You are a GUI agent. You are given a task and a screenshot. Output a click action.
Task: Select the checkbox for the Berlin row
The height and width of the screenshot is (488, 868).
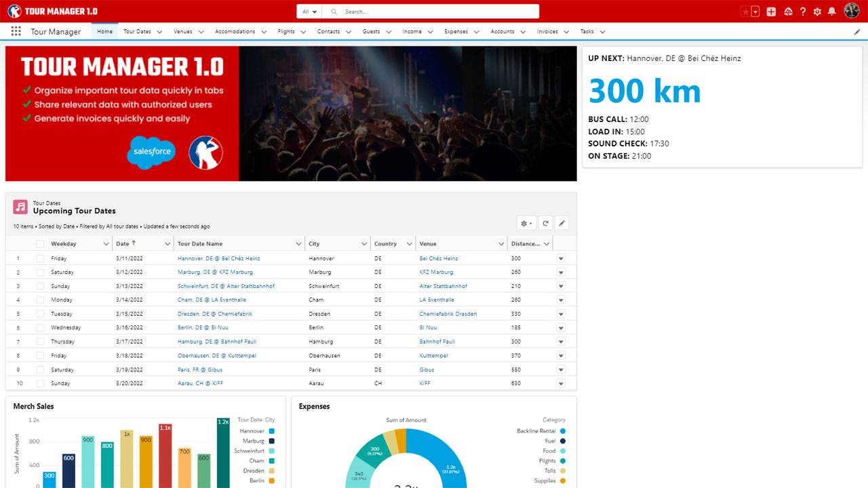pos(40,328)
